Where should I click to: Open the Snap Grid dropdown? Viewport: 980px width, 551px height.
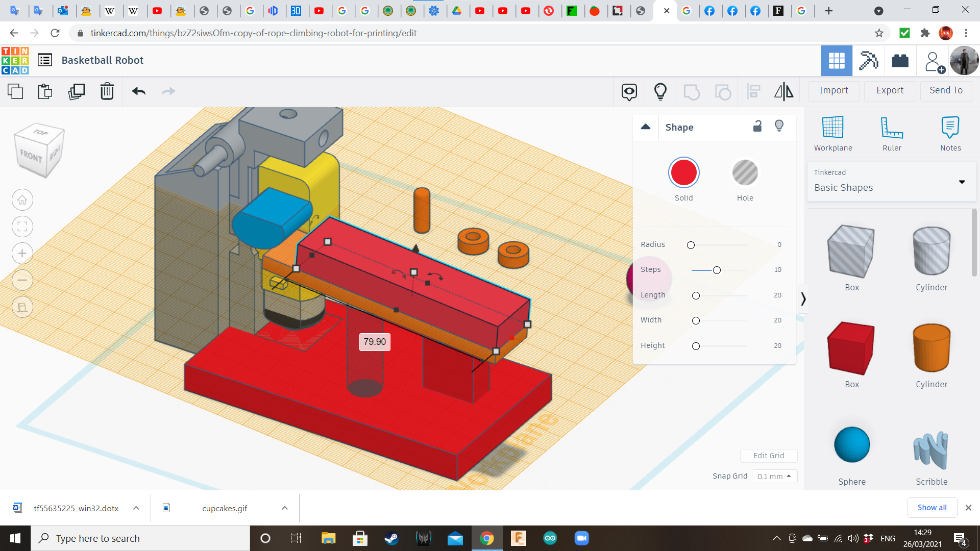click(774, 476)
